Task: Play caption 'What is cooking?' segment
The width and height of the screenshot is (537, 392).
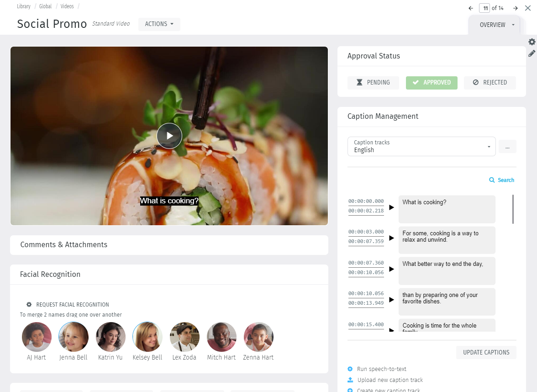Action: (x=391, y=207)
